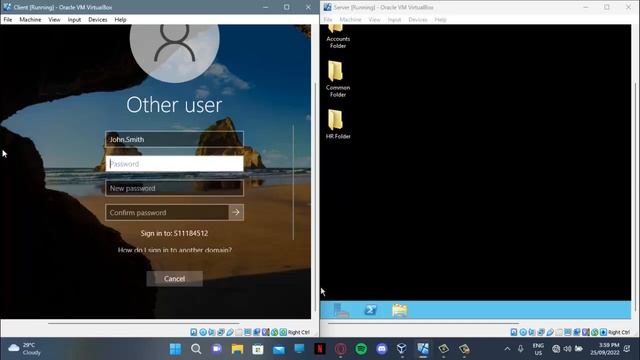Open Accounts Folder on Server desktop
The height and width of the screenshot is (360, 640).
click(x=338, y=37)
